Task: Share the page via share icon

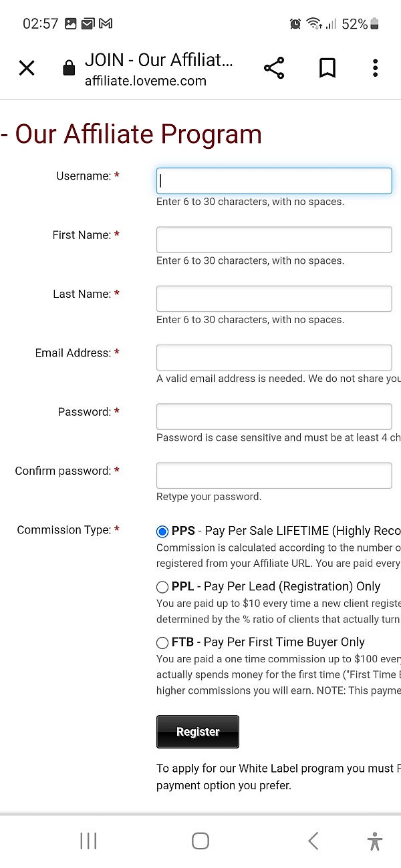Action: tap(274, 67)
